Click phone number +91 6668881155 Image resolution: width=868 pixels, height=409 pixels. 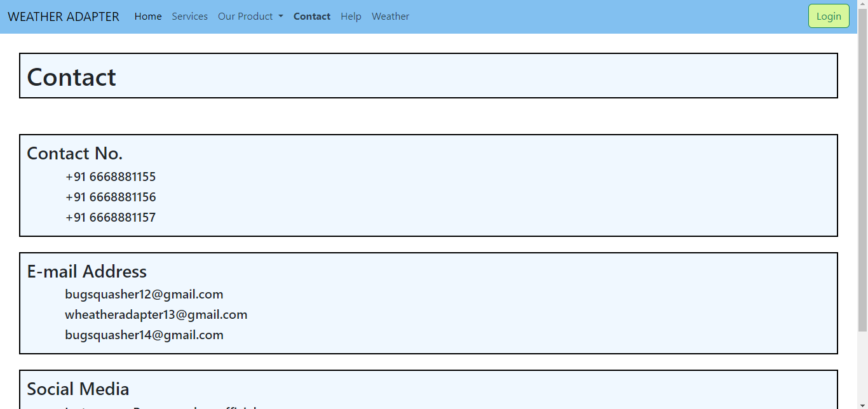click(111, 177)
